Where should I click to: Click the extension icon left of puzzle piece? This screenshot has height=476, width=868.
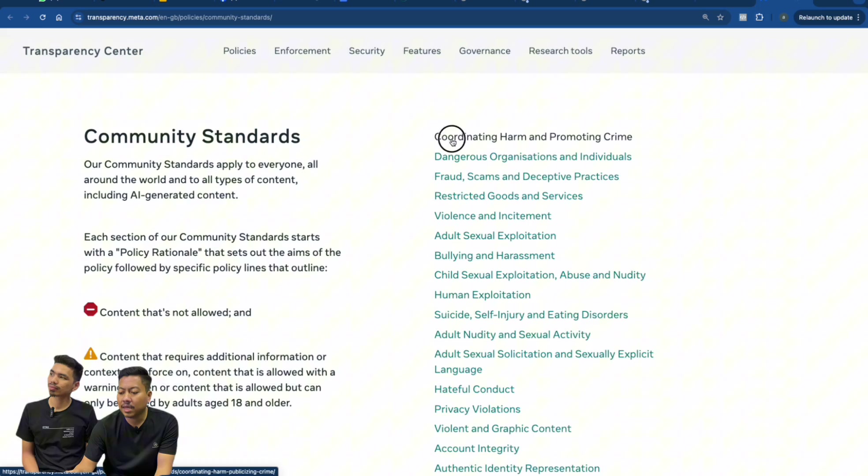click(743, 17)
